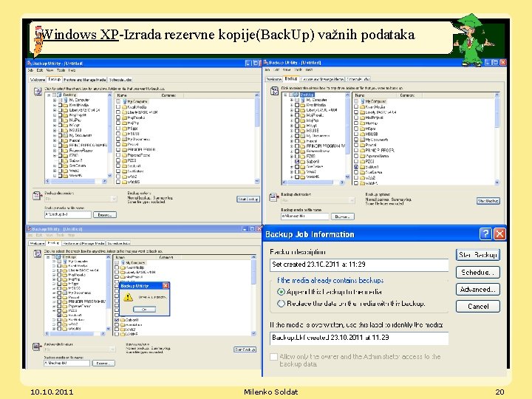
Task: Click the checklist selection icon in the top-left Backup Utility window
Action: 38,92
